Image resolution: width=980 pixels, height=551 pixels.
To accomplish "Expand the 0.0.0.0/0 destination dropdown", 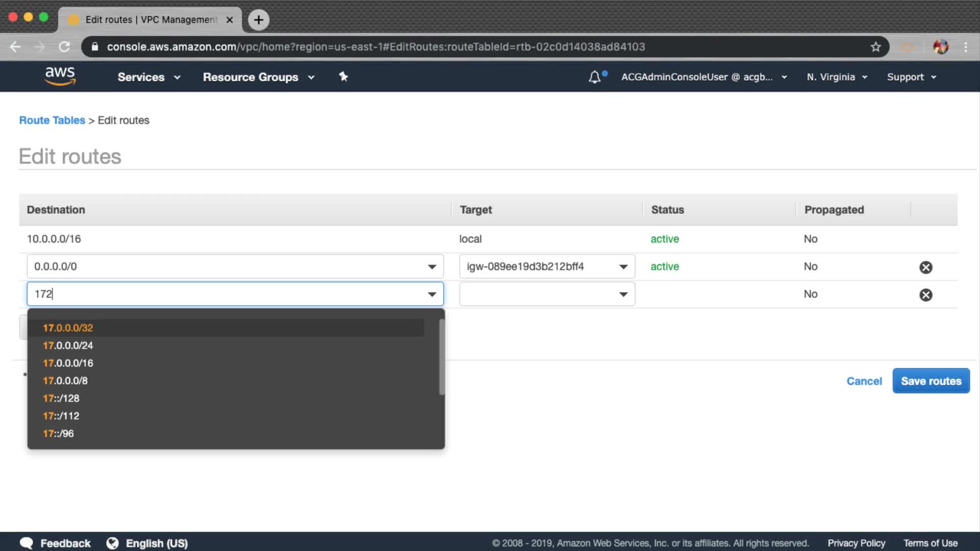I will click(432, 267).
